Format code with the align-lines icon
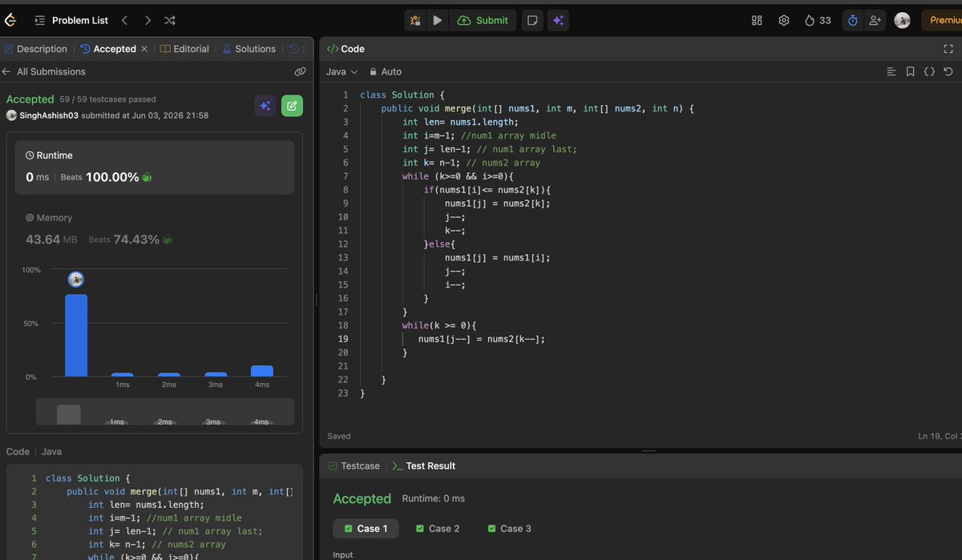 (891, 71)
